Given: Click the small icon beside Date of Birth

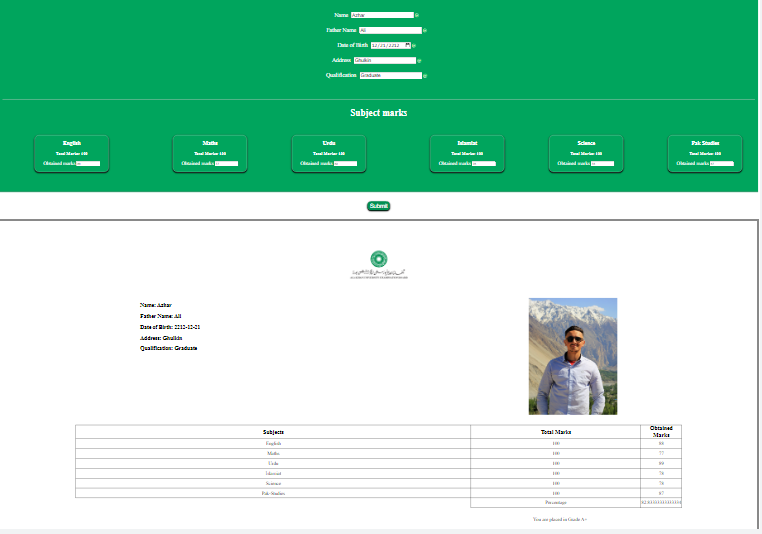Looking at the screenshot, I should coord(414,46).
